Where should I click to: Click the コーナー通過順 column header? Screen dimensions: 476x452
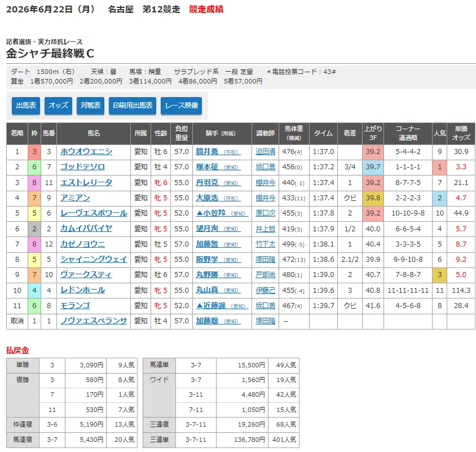408,133
